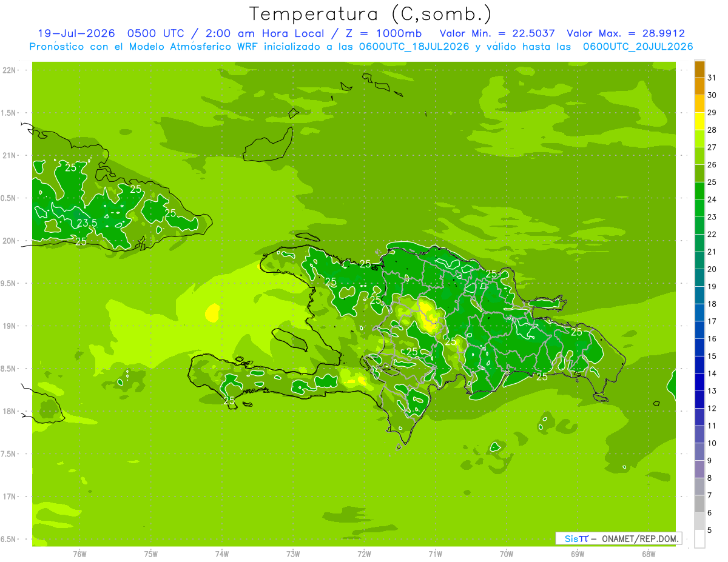Select the 'Valor Max. = 28.9912' readout

click(x=626, y=33)
